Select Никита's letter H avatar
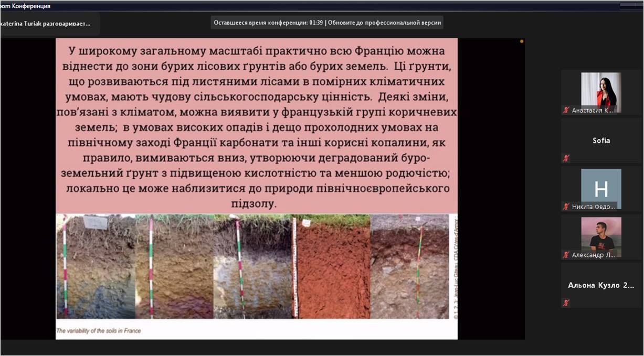The width and height of the screenshot is (644, 356). pyautogui.click(x=601, y=189)
